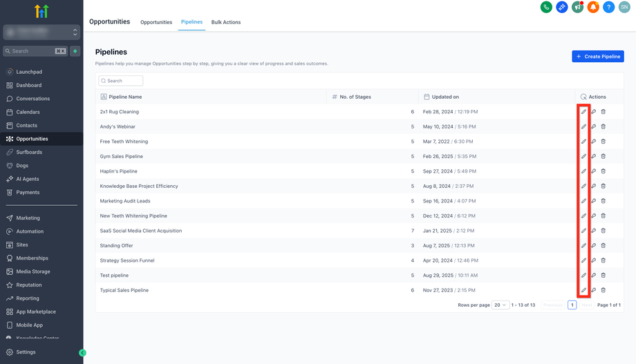The image size is (636, 364).
Task: Click page 1 pagination button
Action: click(x=572, y=305)
